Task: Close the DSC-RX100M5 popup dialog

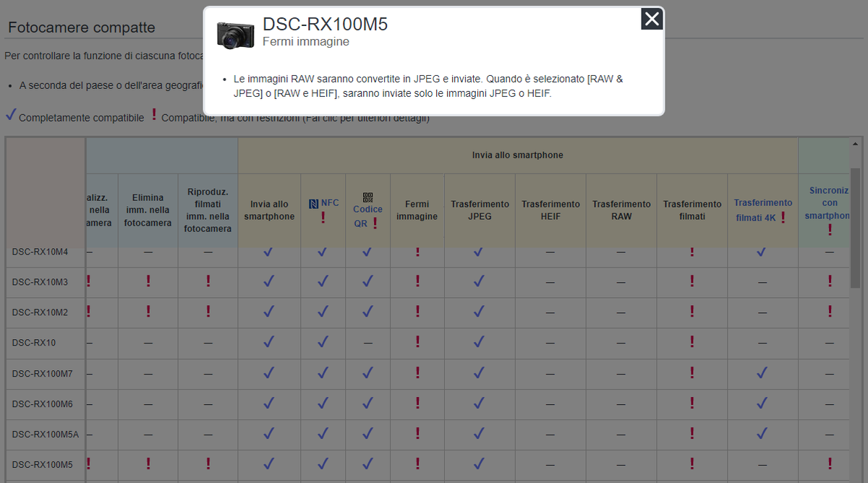Action: click(x=650, y=19)
